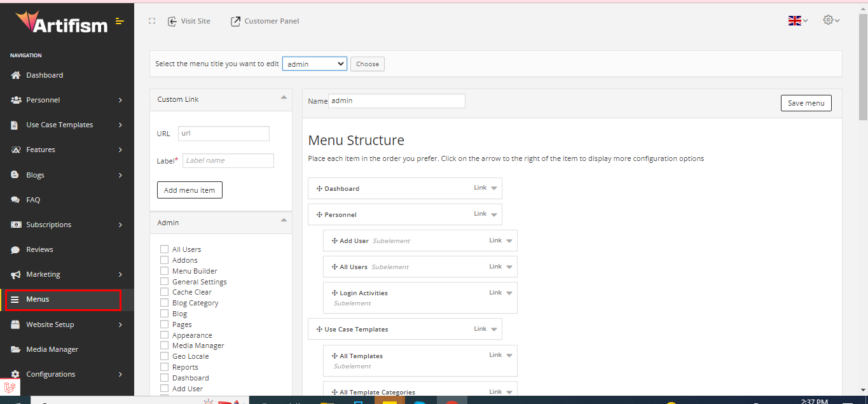Image resolution: width=868 pixels, height=404 pixels.
Task: Click the move handle icon on Personnel item
Action: [x=319, y=215]
